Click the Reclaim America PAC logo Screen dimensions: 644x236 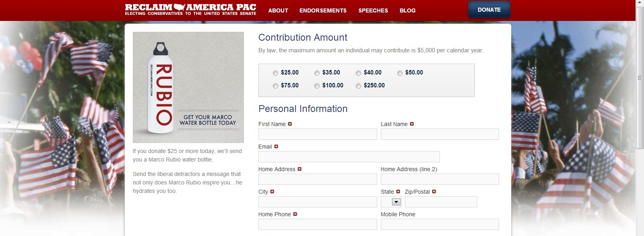coord(190,10)
